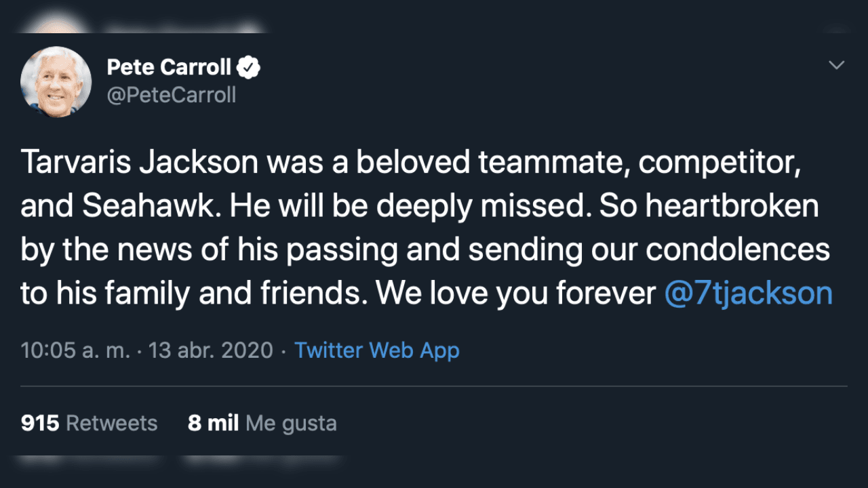Click the Twitter Web App source link
This screenshot has width=868, height=488.
[x=377, y=350]
